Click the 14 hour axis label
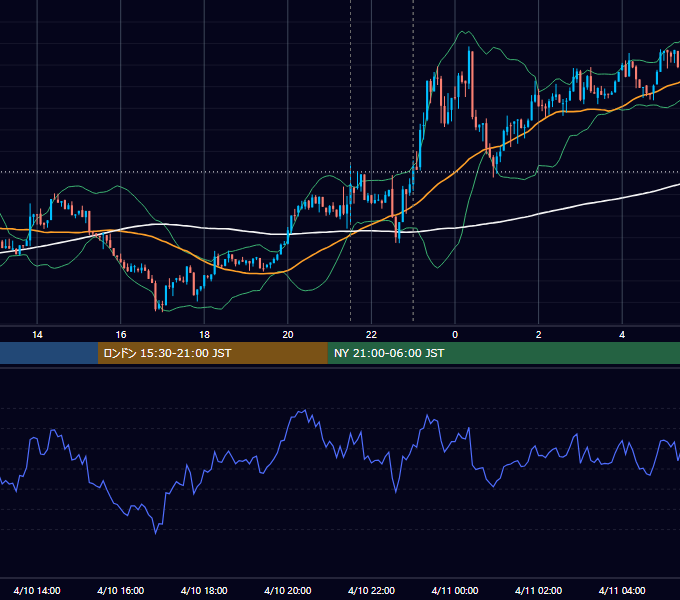680x600 pixels. pyautogui.click(x=37, y=335)
